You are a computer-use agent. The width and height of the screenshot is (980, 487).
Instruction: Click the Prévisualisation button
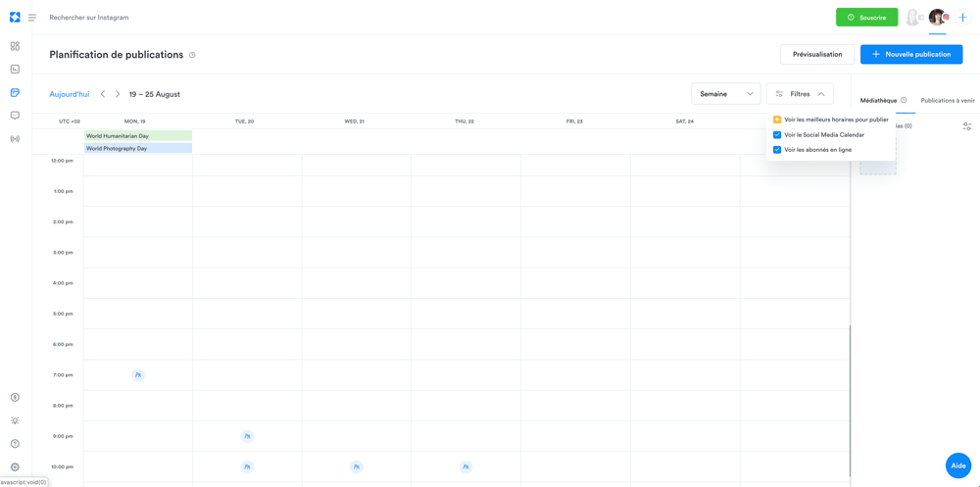tap(816, 55)
